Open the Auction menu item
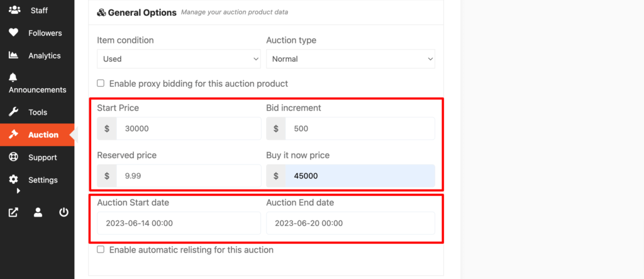644x279 pixels. pos(43,135)
